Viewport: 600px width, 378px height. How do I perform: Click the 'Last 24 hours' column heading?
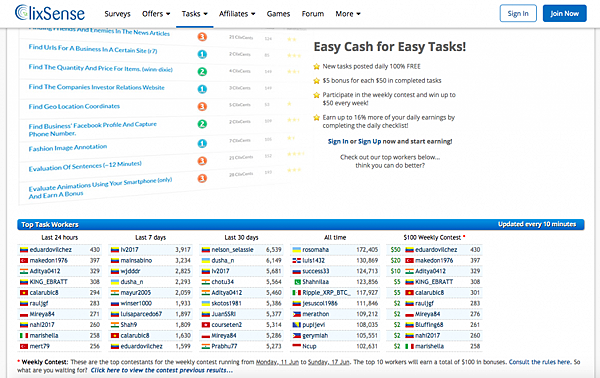point(59,237)
